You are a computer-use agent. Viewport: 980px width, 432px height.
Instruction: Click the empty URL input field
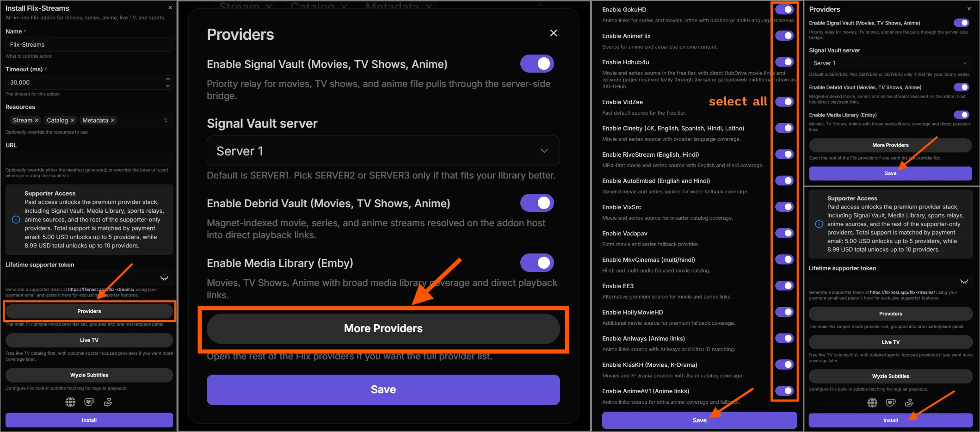[x=89, y=158]
